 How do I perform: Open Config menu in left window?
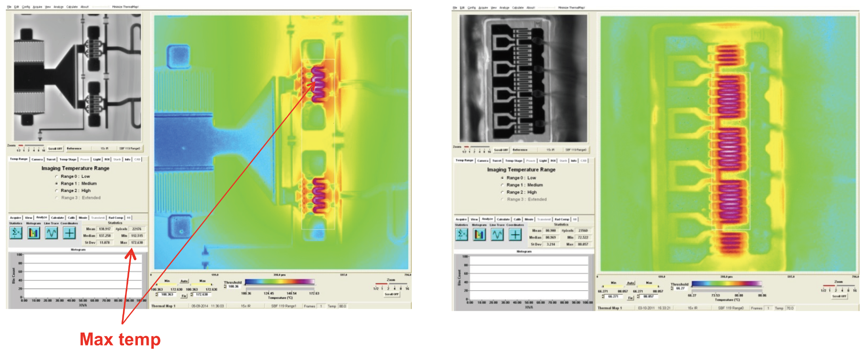pyautogui.click(x=26, y=7)
